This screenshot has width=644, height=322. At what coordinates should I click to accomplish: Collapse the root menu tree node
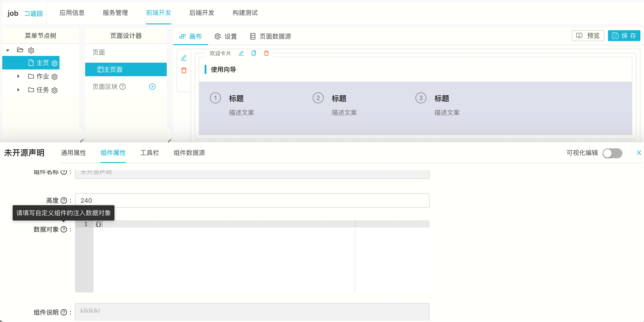click(x=8, y=50)
